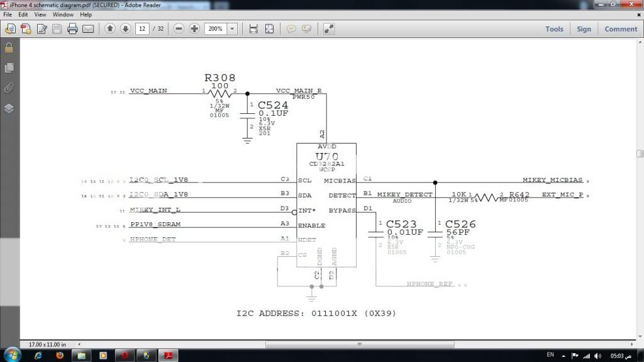This screenshot has height=362, width=644.
Task: Click the horizontal scrollbar thumb
Action: pyautogui.click(x=359, y=344)
